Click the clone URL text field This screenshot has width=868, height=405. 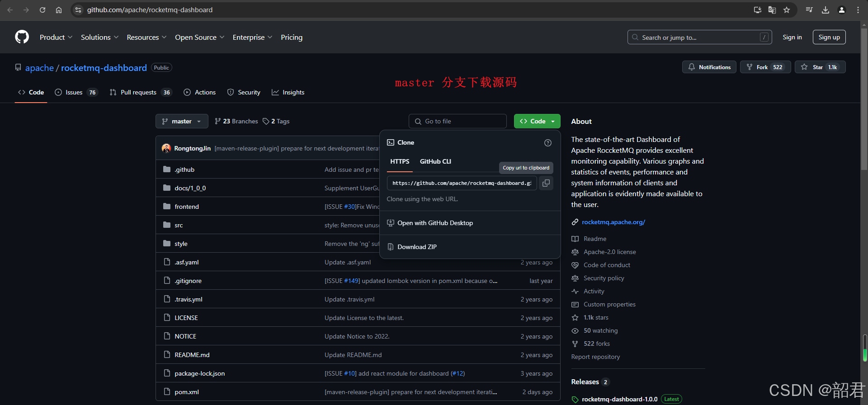pos(462,183)
